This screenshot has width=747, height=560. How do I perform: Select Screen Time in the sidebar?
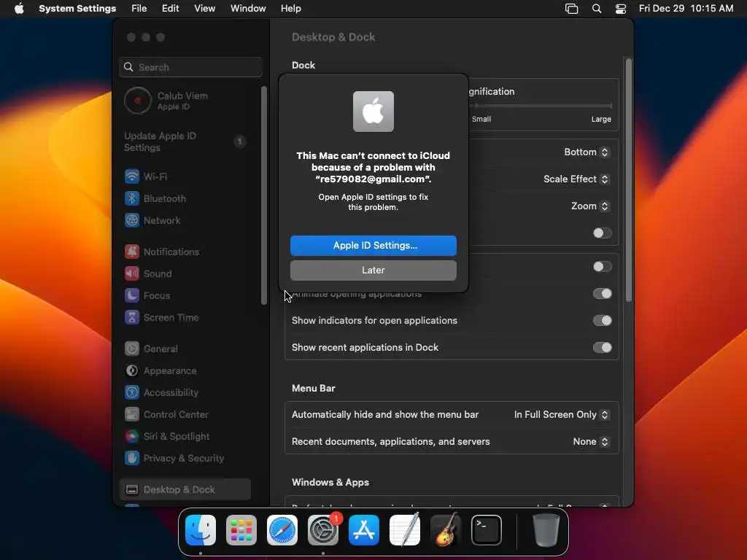point(186,318)
